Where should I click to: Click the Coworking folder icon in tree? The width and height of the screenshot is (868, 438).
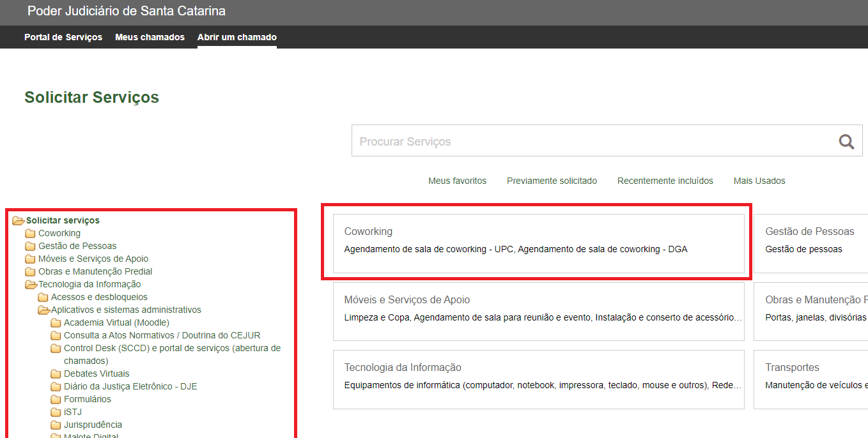(x=30, y=233)
